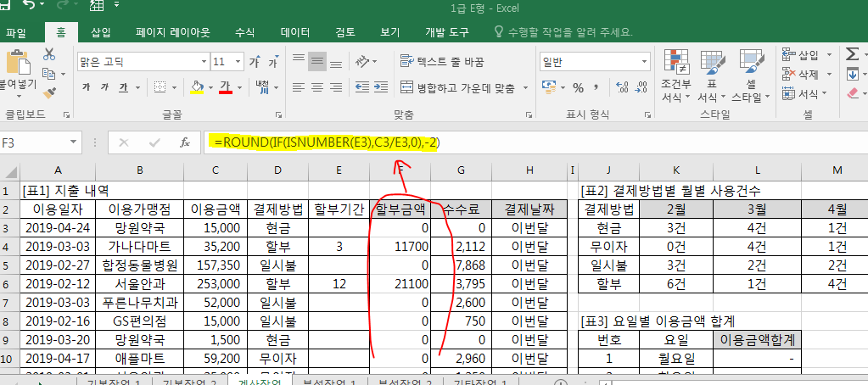The height and width of the screenshot is (385, 868).
Task: Toggle bold text formatting
Action: click(x=86, y=87)
